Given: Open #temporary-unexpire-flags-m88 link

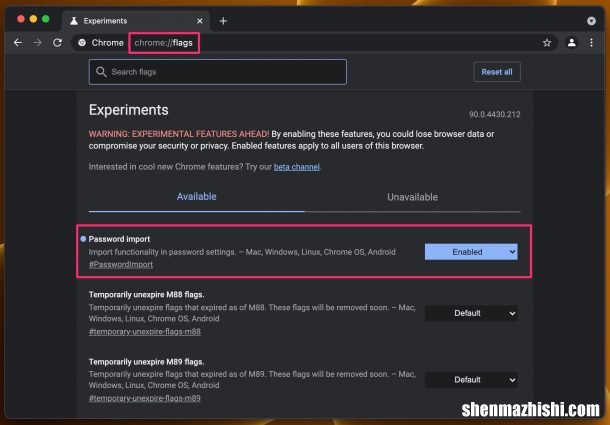Looking at the screenshot, I should click(x=145, y=332).
